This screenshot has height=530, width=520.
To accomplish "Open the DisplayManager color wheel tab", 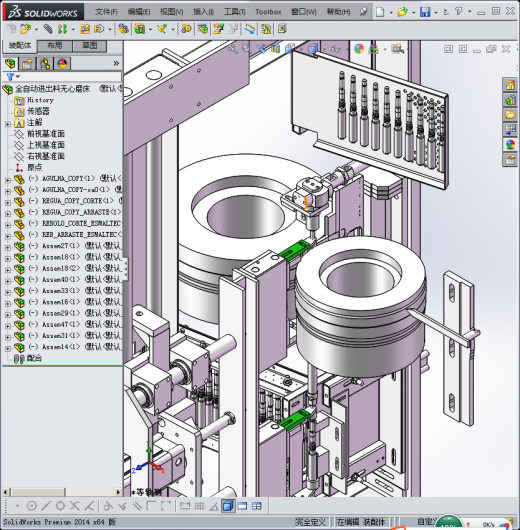I will point(63,63).
